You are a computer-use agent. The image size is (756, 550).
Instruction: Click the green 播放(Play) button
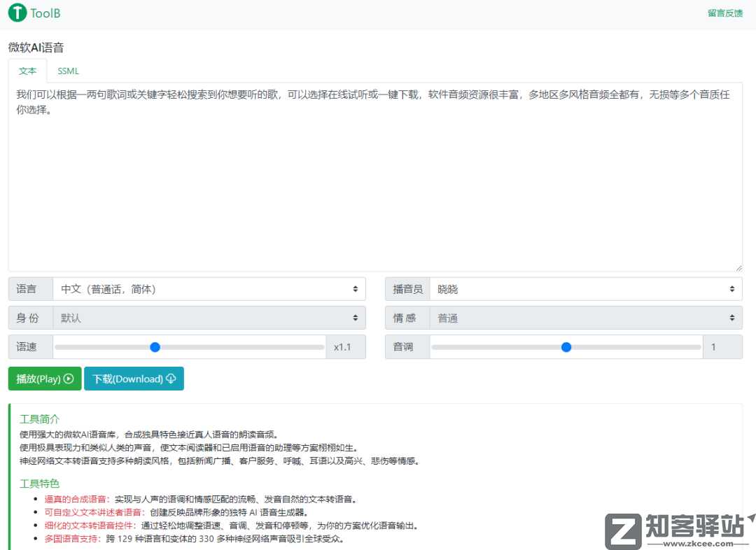44,379
